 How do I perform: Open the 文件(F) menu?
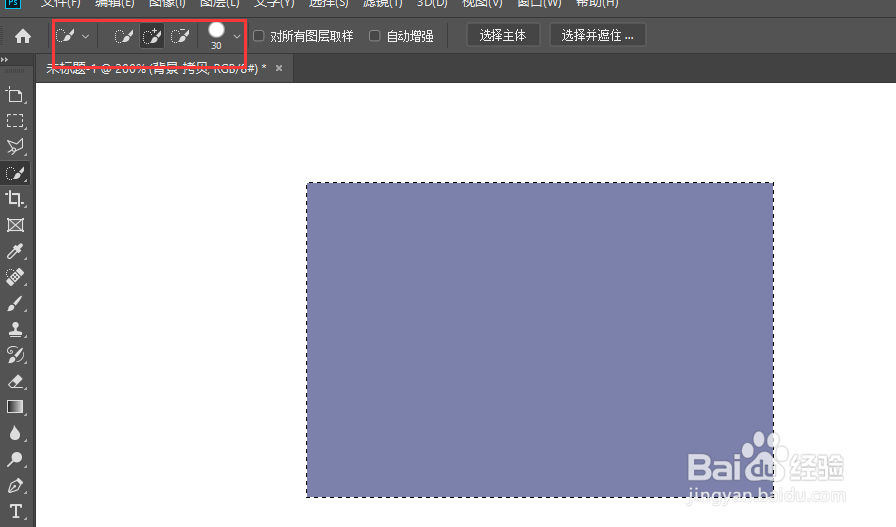click(x=61, y=3)
